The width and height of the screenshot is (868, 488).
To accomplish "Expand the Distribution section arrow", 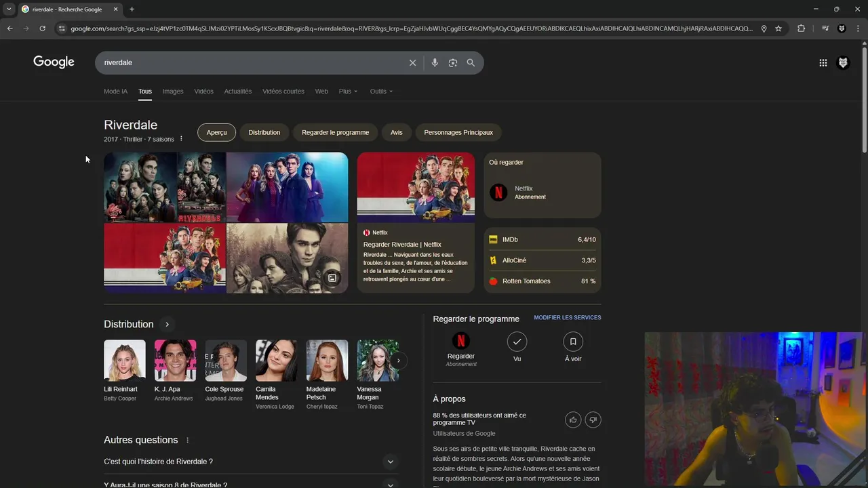I will [167, 324].
